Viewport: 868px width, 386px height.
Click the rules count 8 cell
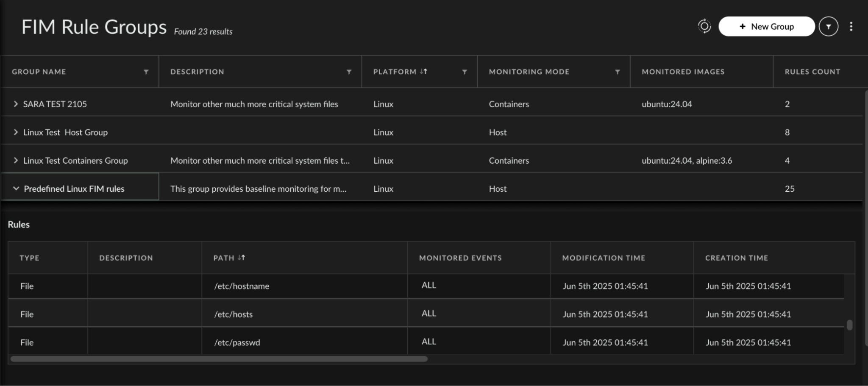(787, 132)
